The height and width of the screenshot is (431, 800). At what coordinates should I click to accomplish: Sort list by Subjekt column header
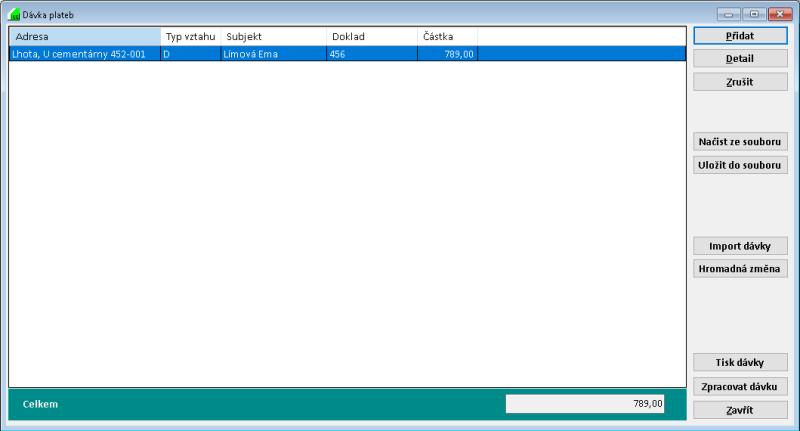pos(274,37)
